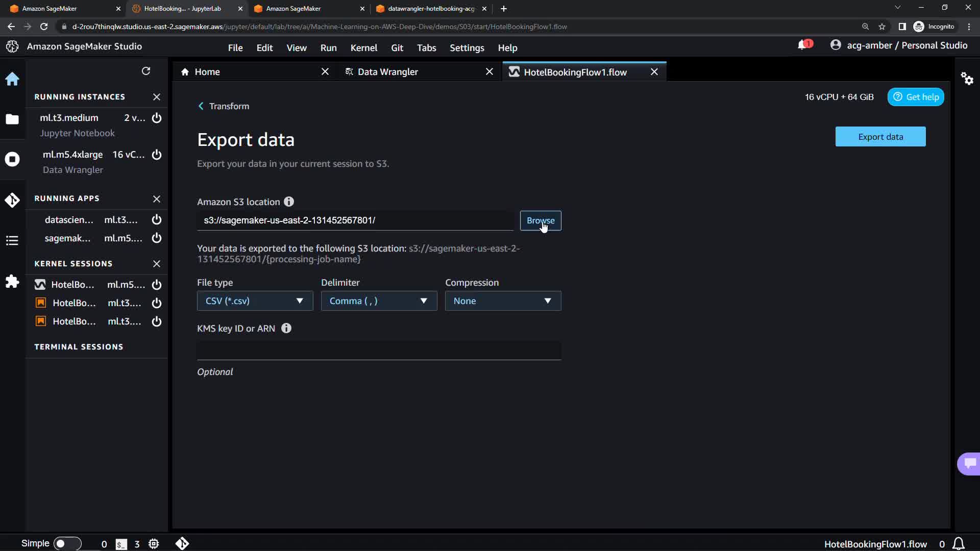Open the Kernel menu
This screenshot has height=551, width=980.
tap(363, 47)
